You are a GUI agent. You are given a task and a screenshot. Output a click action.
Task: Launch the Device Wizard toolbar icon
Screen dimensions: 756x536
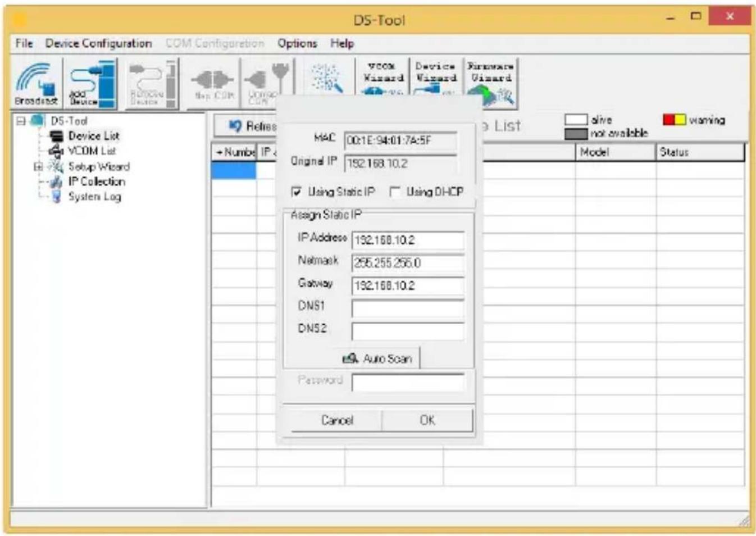pos(435,78)
